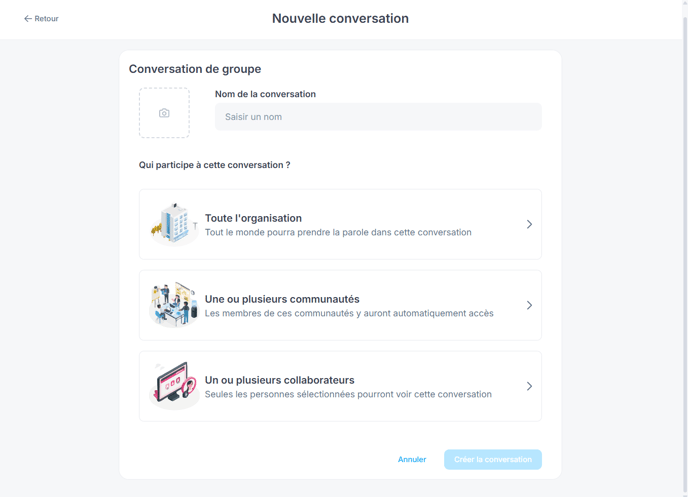Image resolution: width=688 pixels, height=497 pixels.
Task: Click the collaborators monitor illustration
Action: (174, 386)
